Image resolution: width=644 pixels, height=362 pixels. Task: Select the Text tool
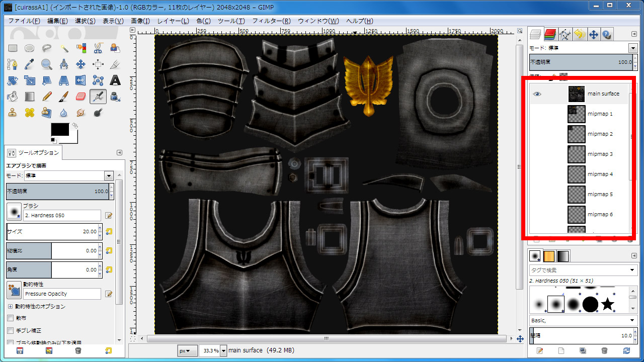click(x=115, y=80)
